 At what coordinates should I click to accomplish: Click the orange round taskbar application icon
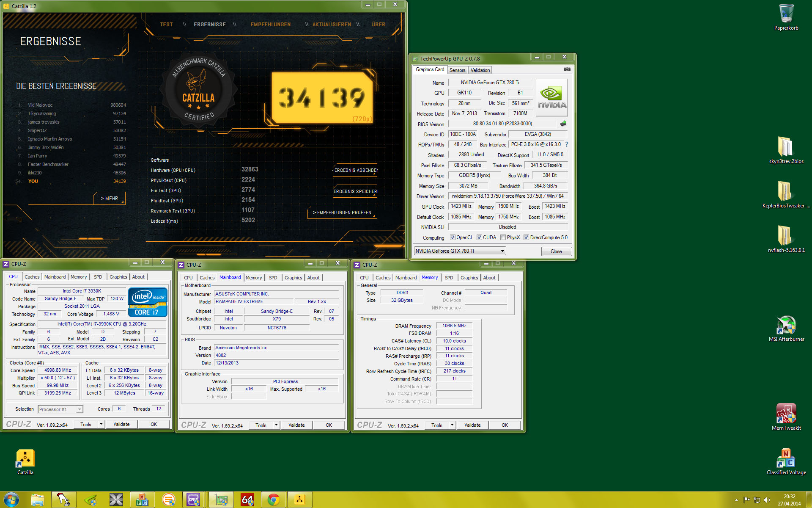(x=168, y=500)
